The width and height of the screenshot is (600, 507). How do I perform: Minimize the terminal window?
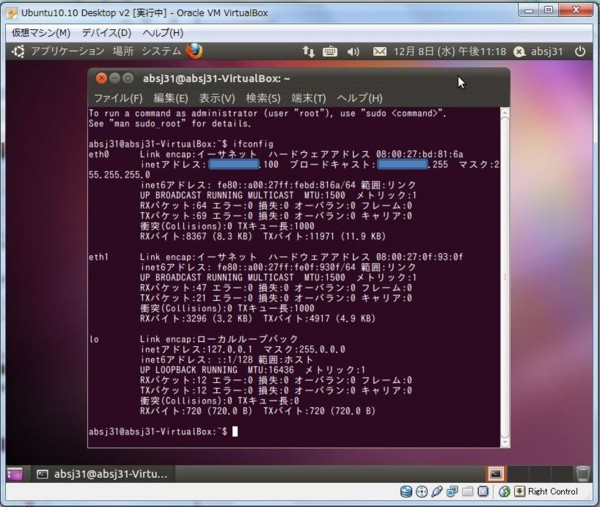(x=114, y=78)
